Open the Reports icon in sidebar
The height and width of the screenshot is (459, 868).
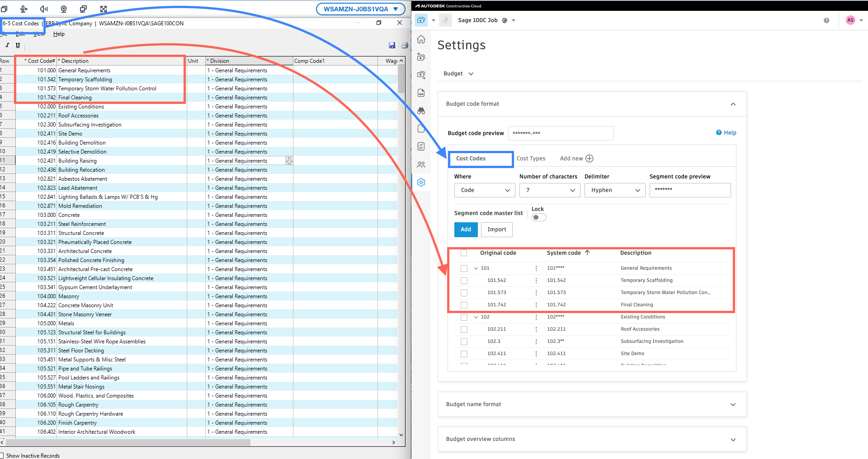421,146
